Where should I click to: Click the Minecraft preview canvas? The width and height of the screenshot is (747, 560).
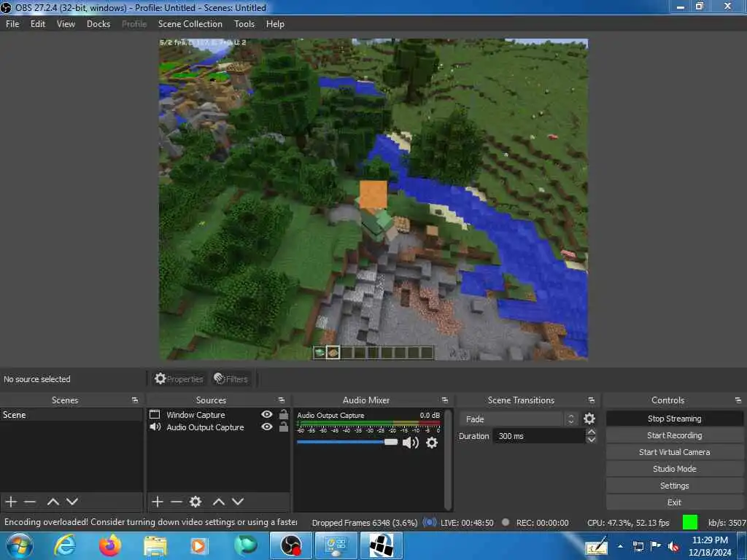point(373,199)
